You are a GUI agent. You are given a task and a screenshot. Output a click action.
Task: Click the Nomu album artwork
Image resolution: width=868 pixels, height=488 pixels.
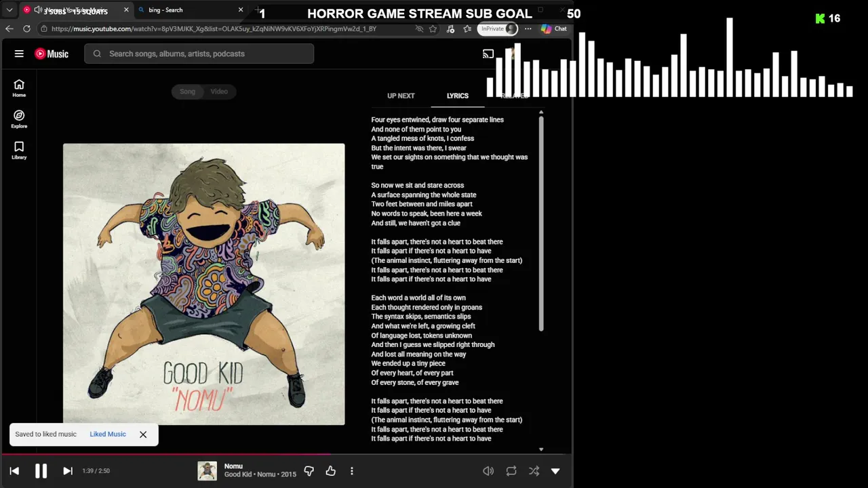[203, 284]
